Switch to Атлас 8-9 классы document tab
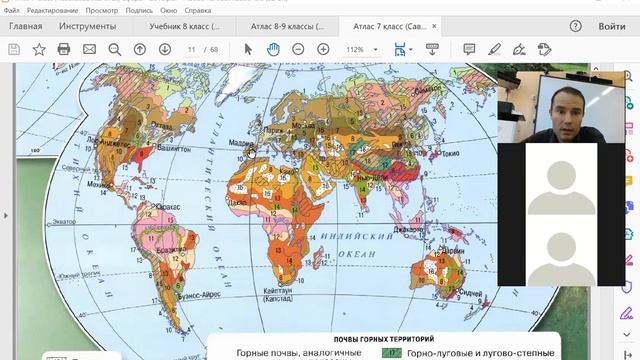The image size is (640, 360). coord(287,26)
